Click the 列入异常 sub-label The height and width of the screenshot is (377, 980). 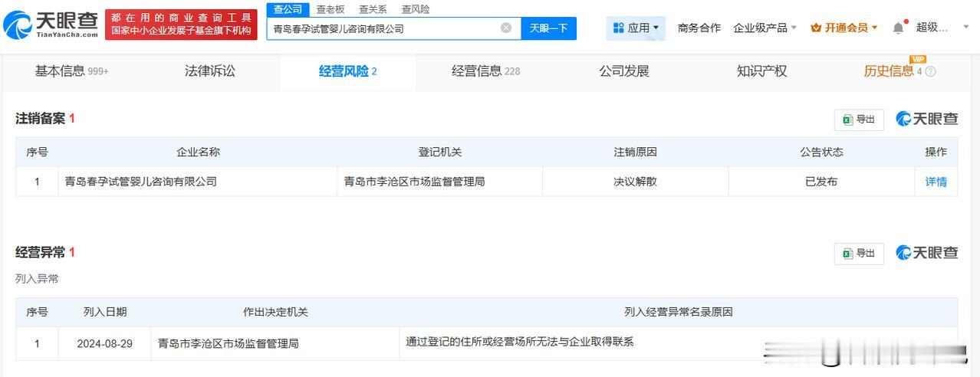click(37, 279)
